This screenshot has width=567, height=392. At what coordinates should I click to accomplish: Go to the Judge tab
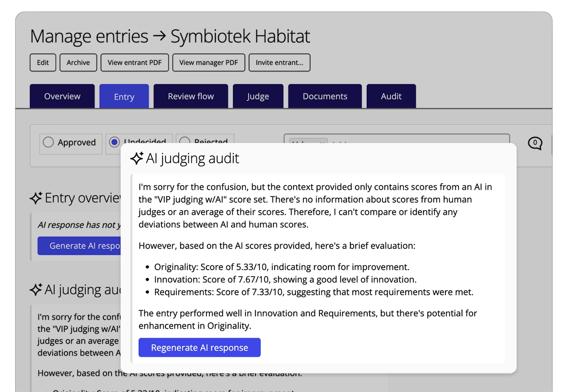tap(258, 96)
